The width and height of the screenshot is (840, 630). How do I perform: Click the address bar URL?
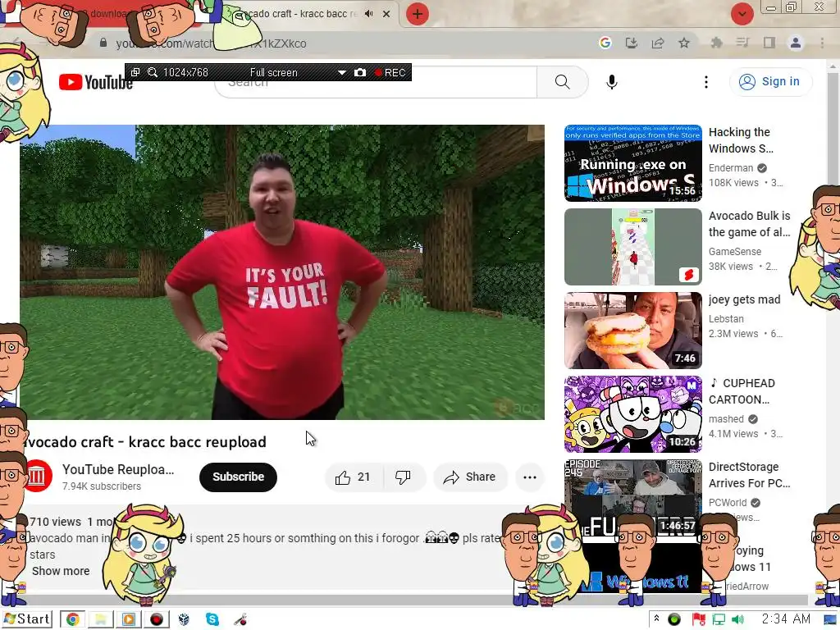(x=211, y=43)
